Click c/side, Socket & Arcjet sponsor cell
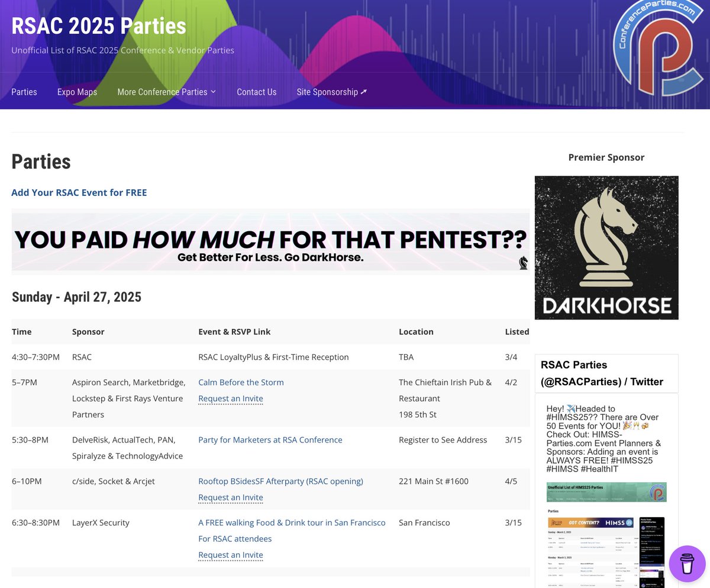Screen dimensions: 710x588 [x=114, y=481]
